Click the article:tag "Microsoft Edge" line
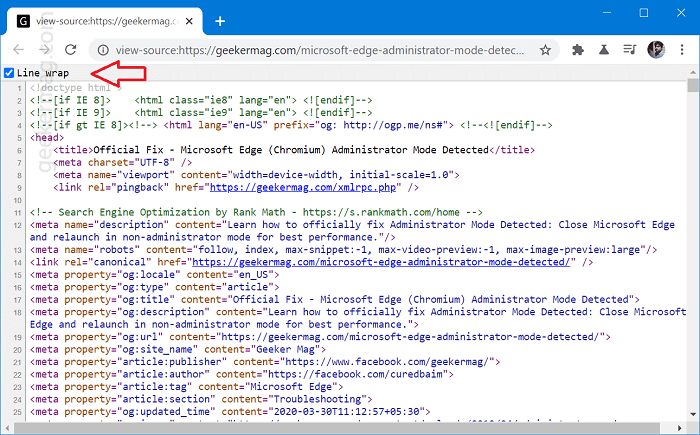 (187, 387)
